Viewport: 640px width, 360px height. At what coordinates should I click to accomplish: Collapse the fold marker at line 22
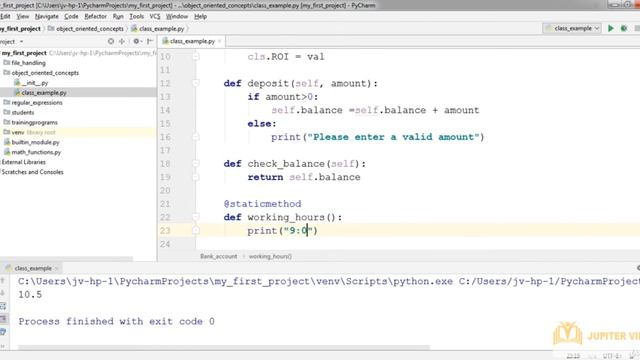(x=196, y=217)
